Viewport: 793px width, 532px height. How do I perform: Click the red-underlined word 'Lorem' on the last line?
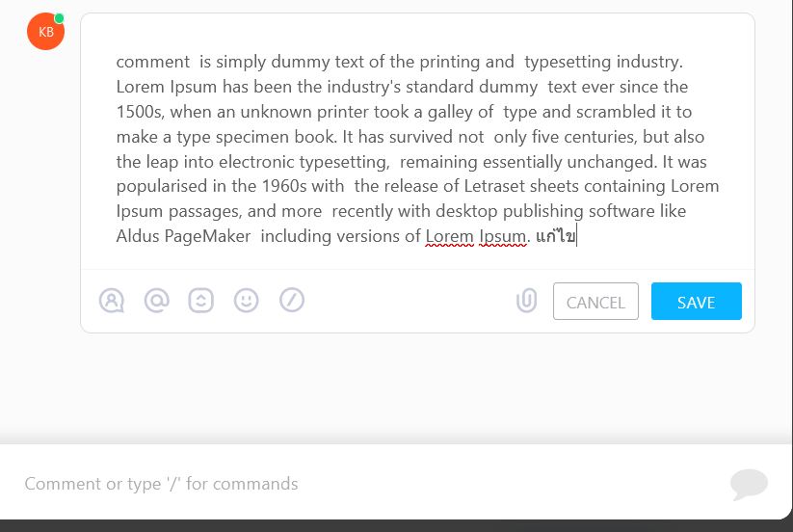pos(450,236)
